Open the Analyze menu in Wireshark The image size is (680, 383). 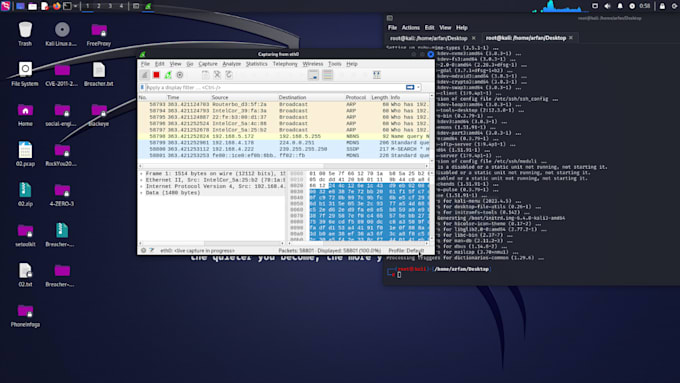tap(232, 64)
